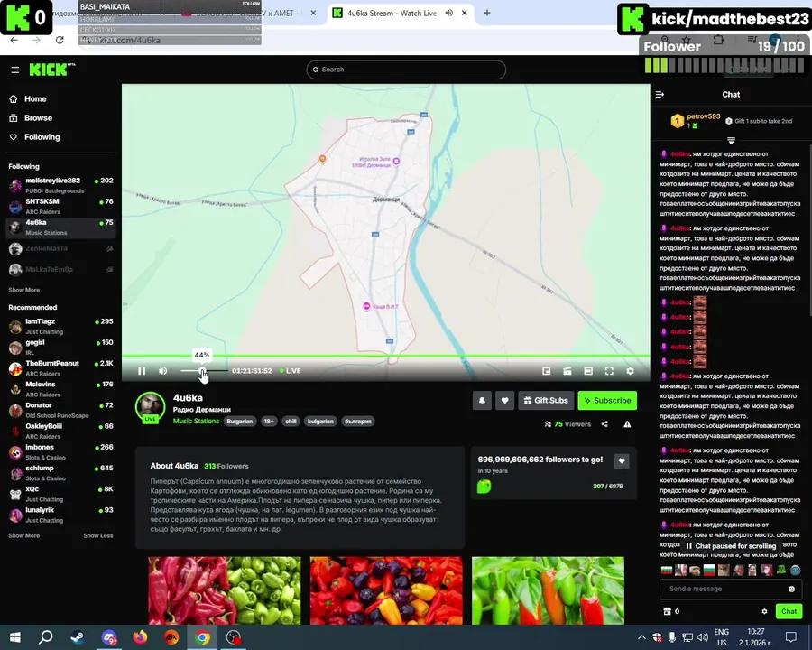Open xQc recommended channel
Image resolution: width=812 pixels, height=650 pixels.
61,494
